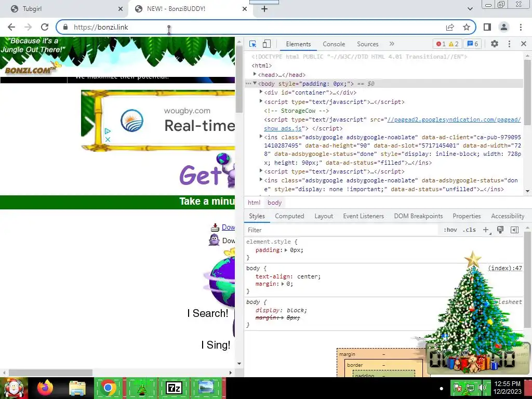Open the Event Listeners tab

point(363,216)
